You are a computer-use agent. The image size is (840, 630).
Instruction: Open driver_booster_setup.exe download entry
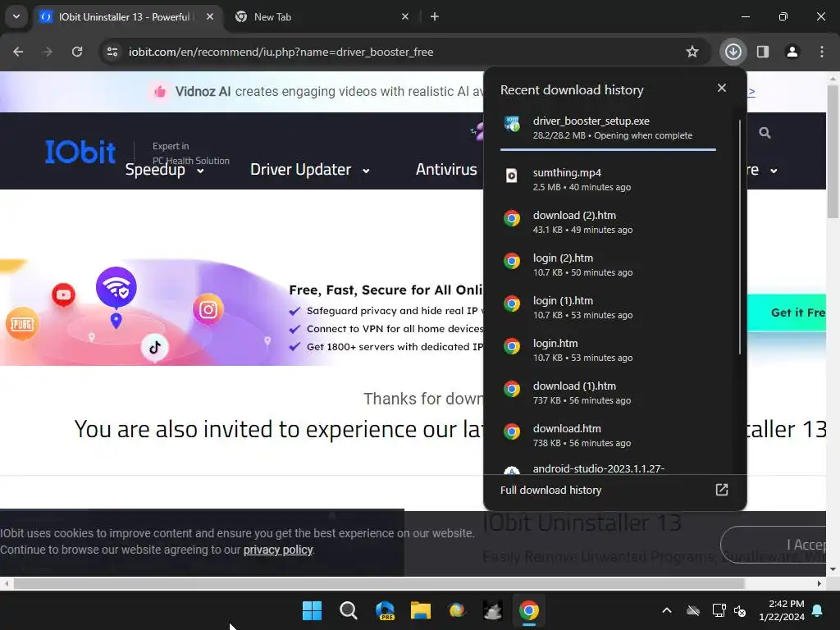coord(608,127)
